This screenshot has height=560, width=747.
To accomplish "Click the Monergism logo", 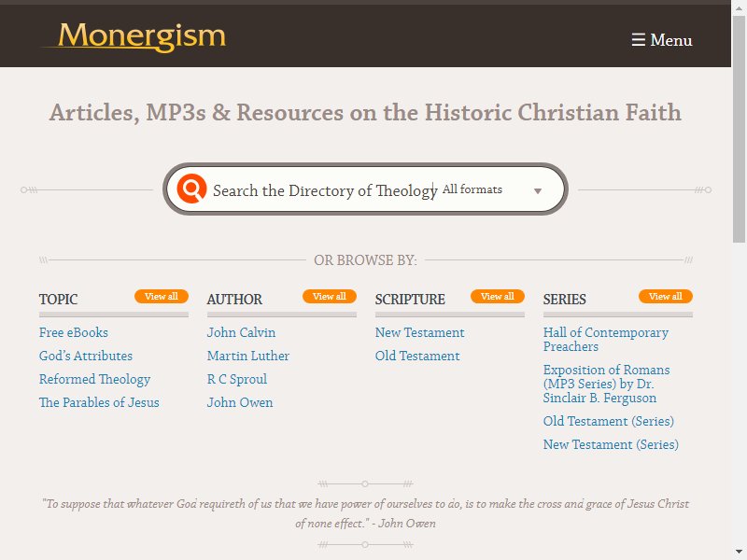I will coord(134,37).
